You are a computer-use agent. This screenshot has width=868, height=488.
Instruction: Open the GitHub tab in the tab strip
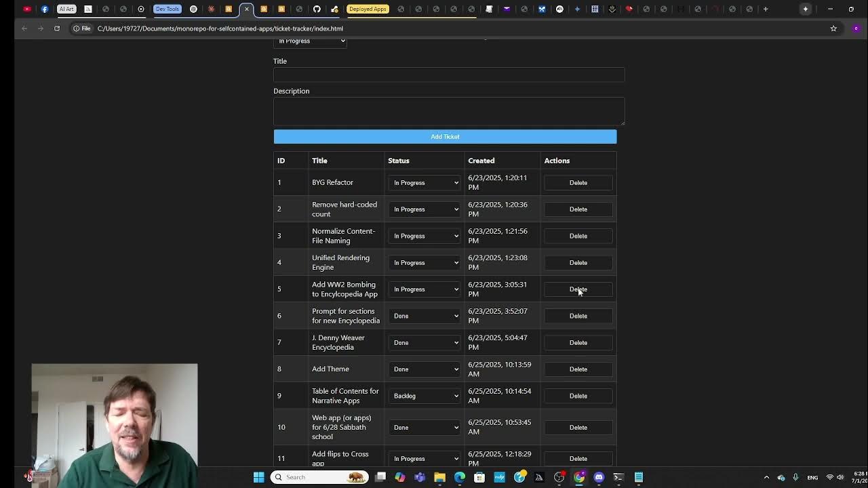(317, 9)
